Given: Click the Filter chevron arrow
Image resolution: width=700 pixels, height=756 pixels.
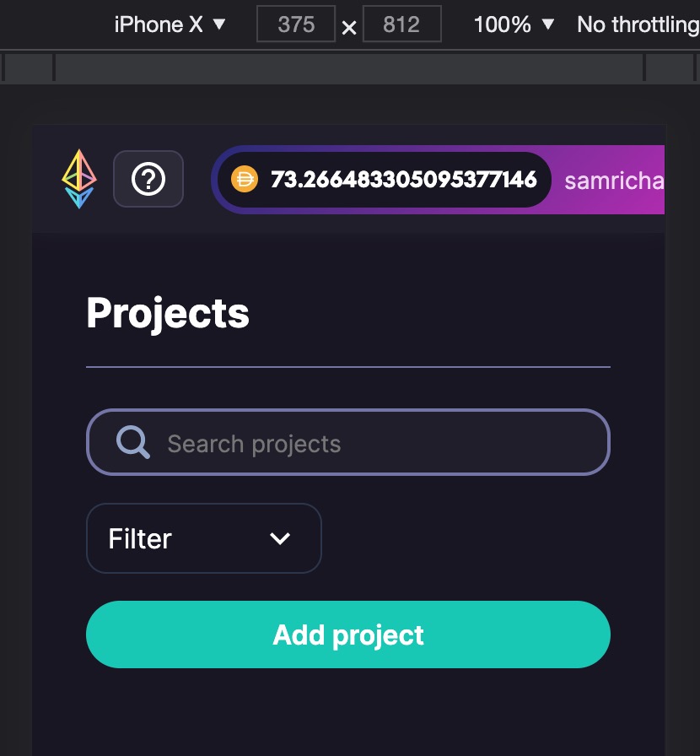Looking at the screenshot, I should pos(280,538).
